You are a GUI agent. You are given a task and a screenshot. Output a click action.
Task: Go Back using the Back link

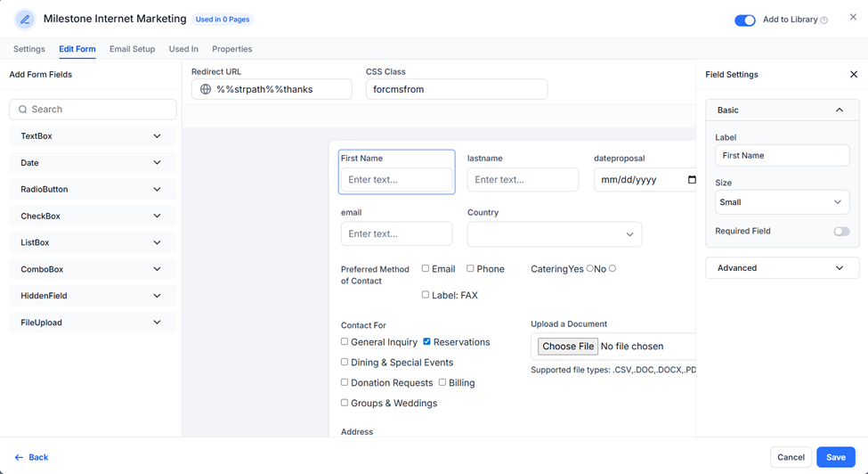tap(31, 457)
